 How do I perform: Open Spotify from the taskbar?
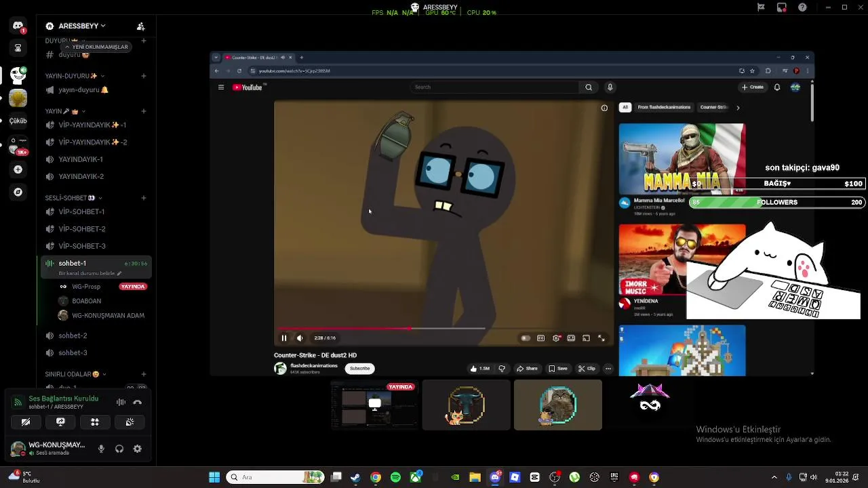[395, 477]
